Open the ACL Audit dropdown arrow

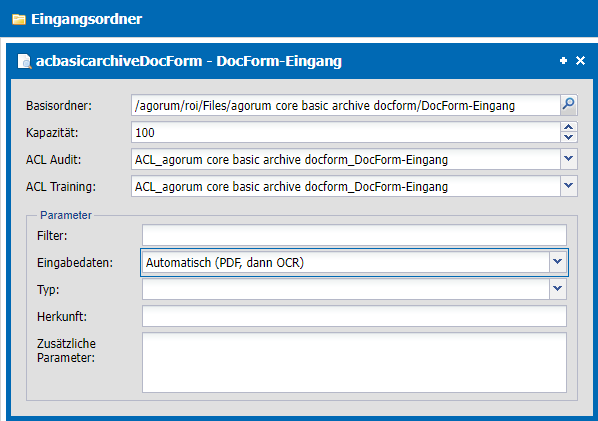pos(569,159)
